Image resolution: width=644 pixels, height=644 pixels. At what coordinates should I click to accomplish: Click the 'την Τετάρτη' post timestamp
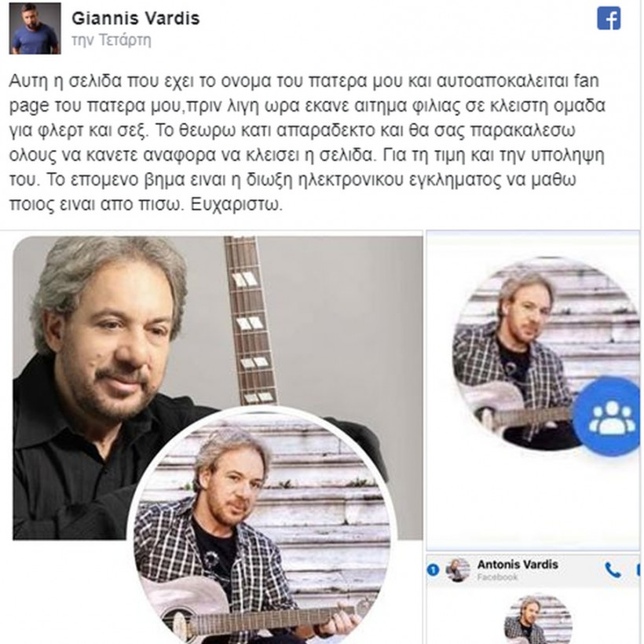[112, 41]
